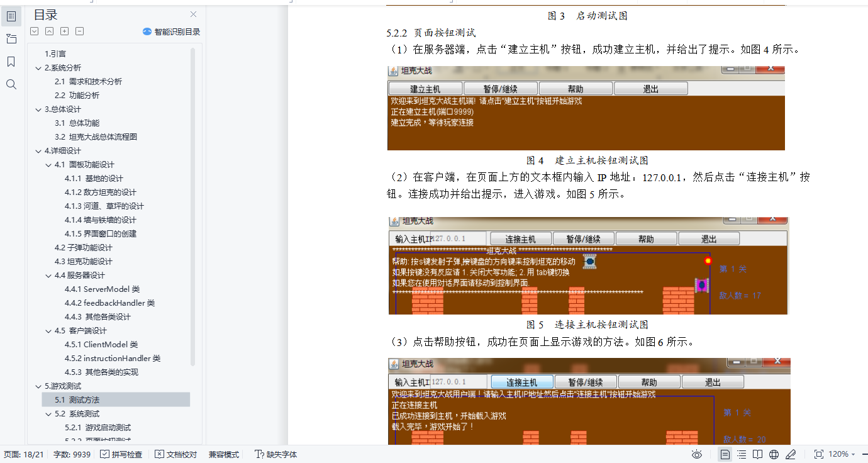Click the 5.2.2 页面按钮测试 heading in document
868x463 pixels.
[x=431, y=33]
